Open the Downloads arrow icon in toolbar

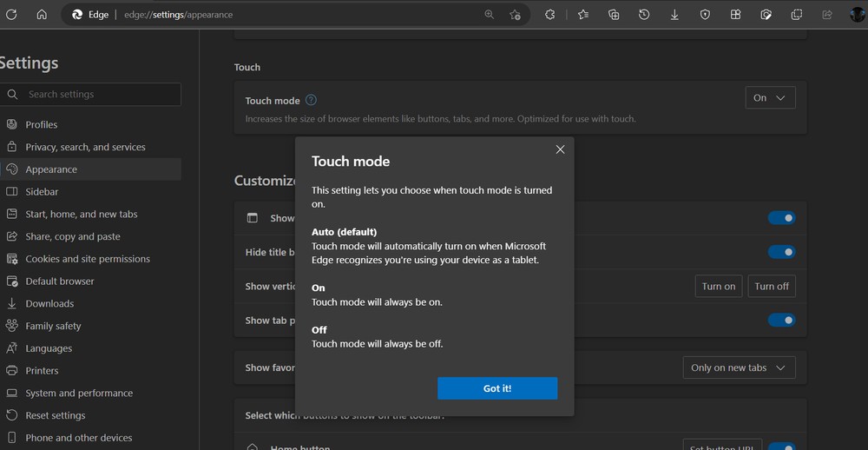pos(674,15)
